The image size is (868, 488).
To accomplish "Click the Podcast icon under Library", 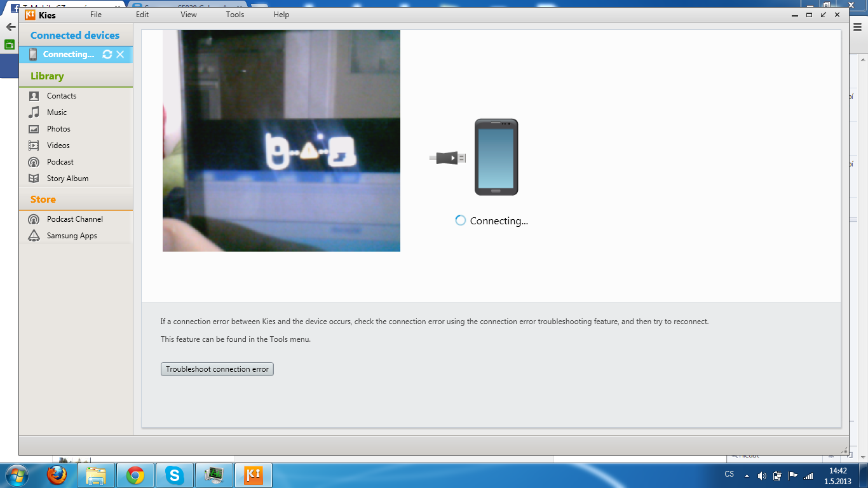I will pos(34,162).
